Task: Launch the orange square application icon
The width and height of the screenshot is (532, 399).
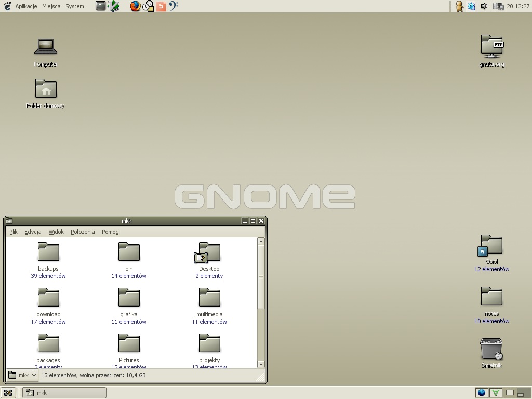Action: point(161,6)
